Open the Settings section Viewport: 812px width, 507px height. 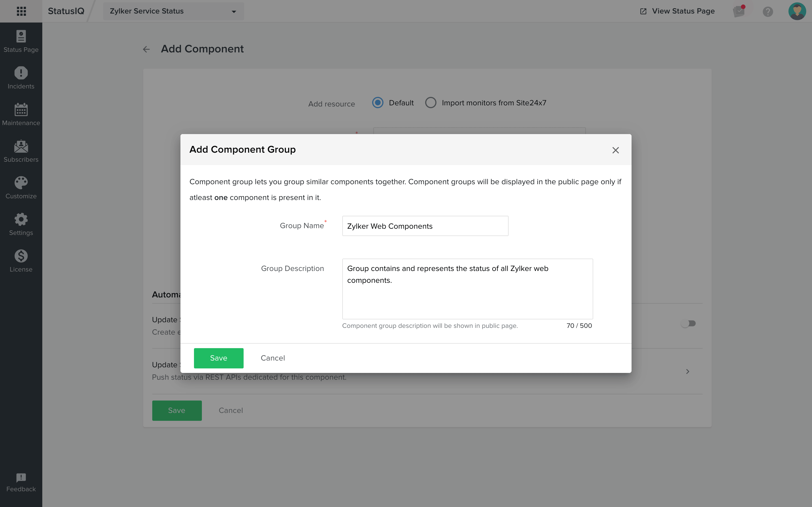(x=21, y=224)
